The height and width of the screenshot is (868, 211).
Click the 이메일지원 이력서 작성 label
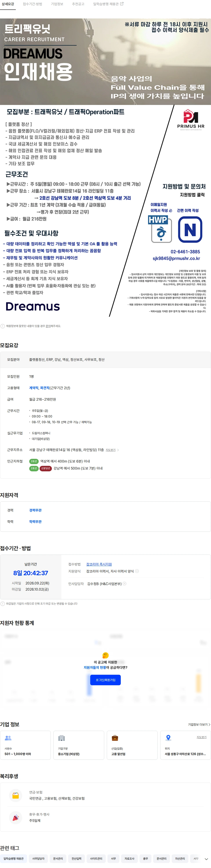(161, 208)
